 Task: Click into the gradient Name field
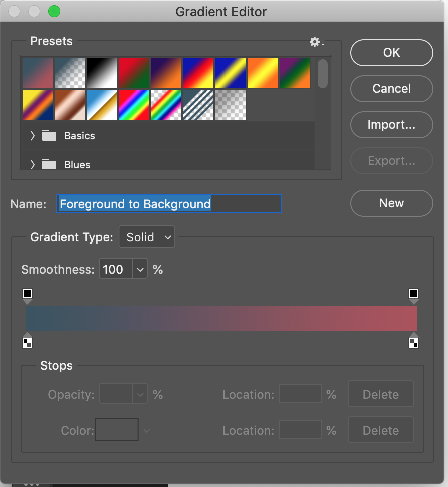[x=169, y=204]
